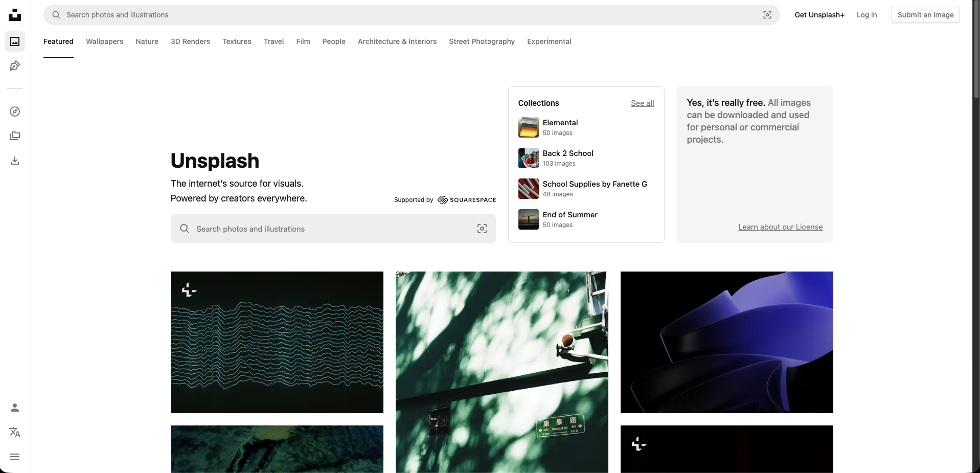Open the Back 2 School collection
Screen dimensions: 980x473
[x=567, y=153]
